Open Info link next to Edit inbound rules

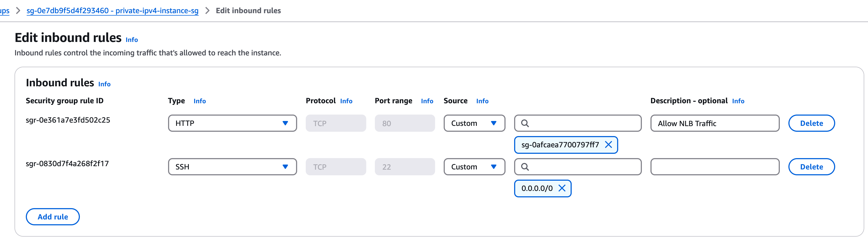131,40
